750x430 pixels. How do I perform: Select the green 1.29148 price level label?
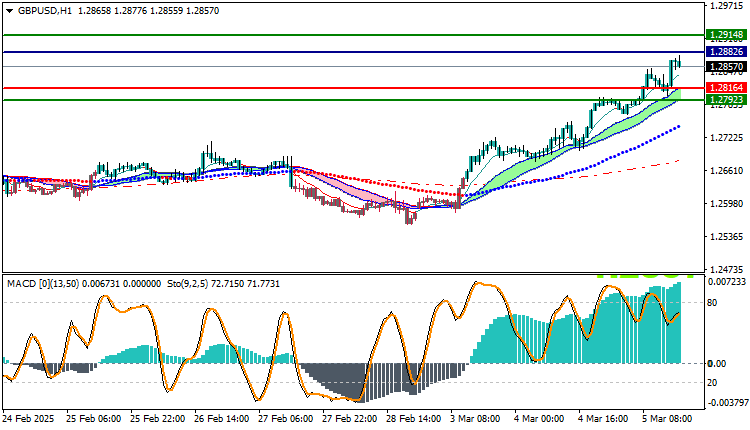coord(726,35)
